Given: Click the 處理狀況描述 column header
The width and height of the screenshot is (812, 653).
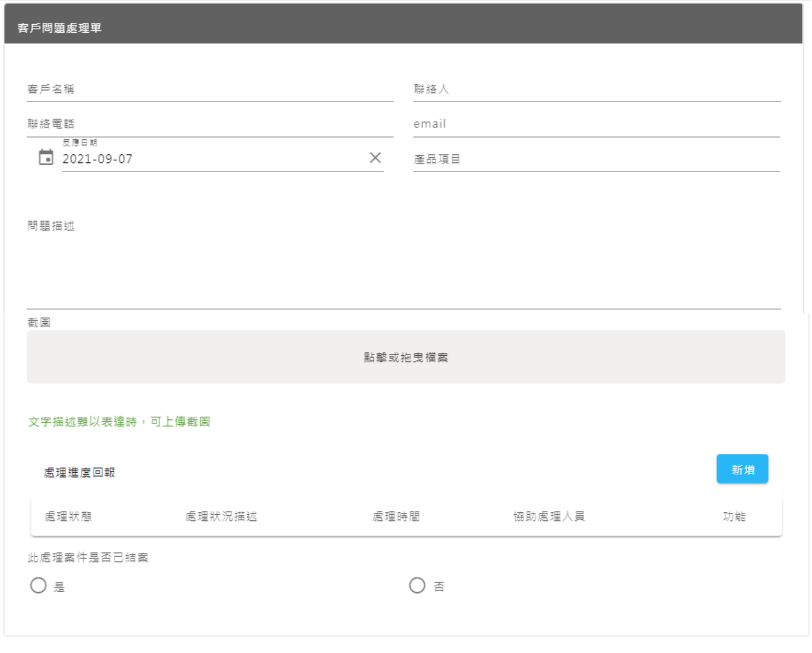Looking at the screenshot, I should point(221,516).
